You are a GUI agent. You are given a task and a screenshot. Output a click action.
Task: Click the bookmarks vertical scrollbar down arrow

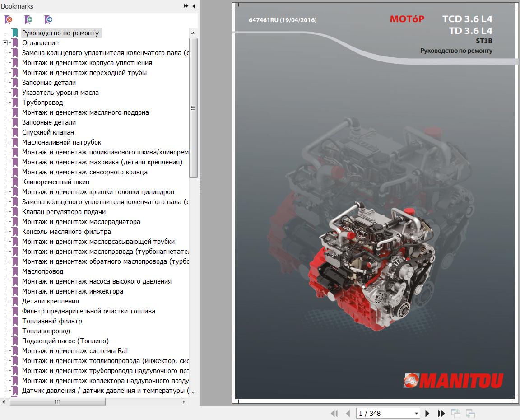coord(193,392)
